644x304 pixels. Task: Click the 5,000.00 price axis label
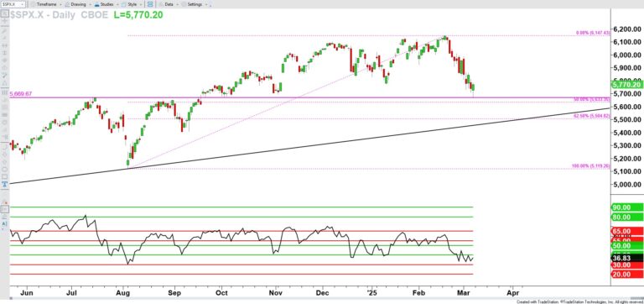click(x=627, y=184)
